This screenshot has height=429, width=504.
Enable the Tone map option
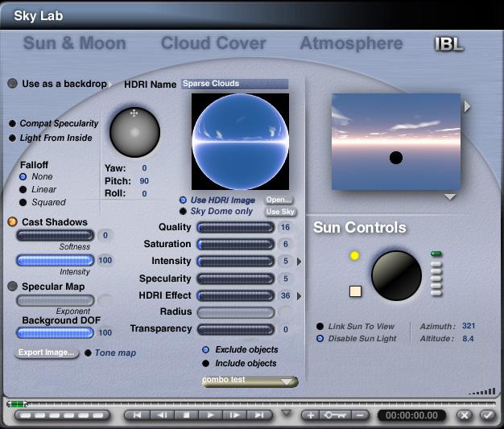point(88,353)
